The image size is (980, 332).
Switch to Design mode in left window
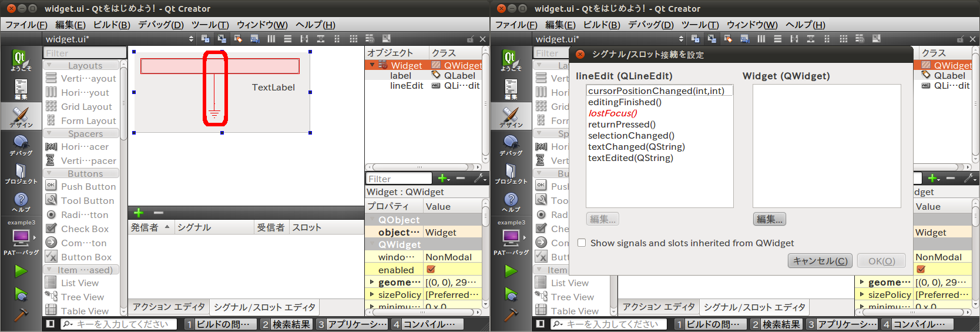click(21, 116)
